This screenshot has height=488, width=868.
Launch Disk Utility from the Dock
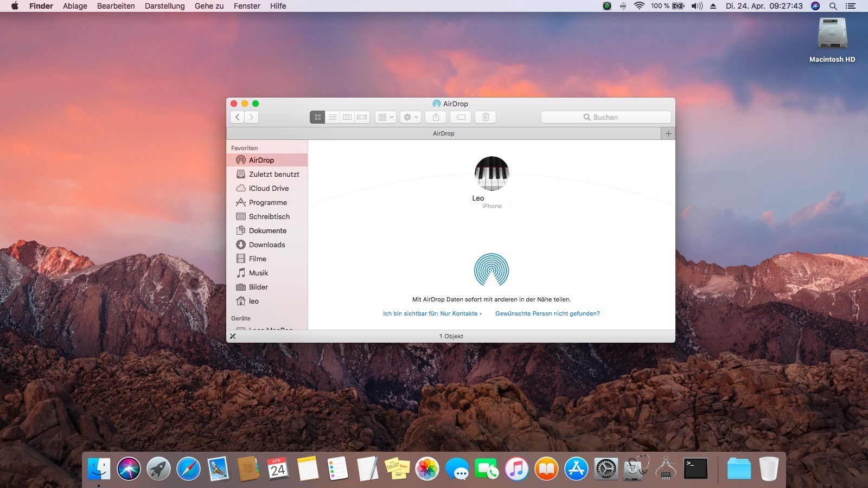click(x=636, y=468)
